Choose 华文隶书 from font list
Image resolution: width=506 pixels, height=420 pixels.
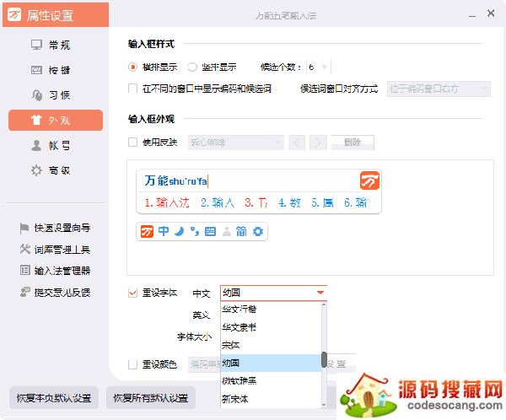[x=271, y=327]
